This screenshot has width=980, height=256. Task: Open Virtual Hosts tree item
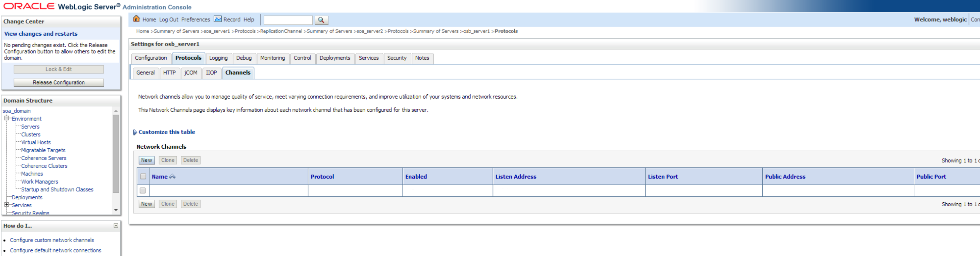click(36, 142)
